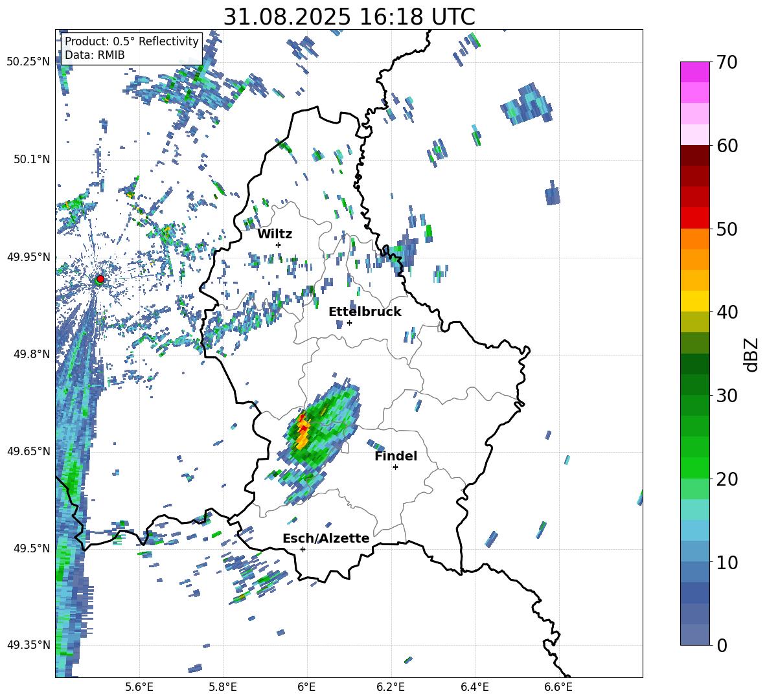Image resolution: width=767 pixels, height=700 pixels.
Task: Click the 49.8°N latitude label
Action: [x=32, y=354]
